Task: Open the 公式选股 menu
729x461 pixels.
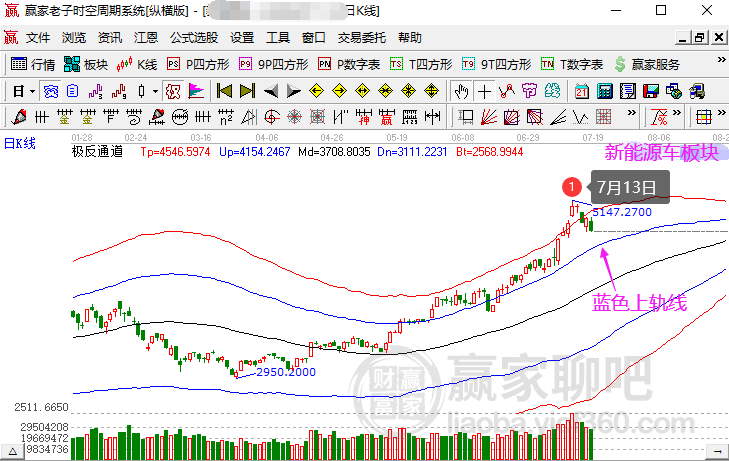Action: click(x=194, y=37)
